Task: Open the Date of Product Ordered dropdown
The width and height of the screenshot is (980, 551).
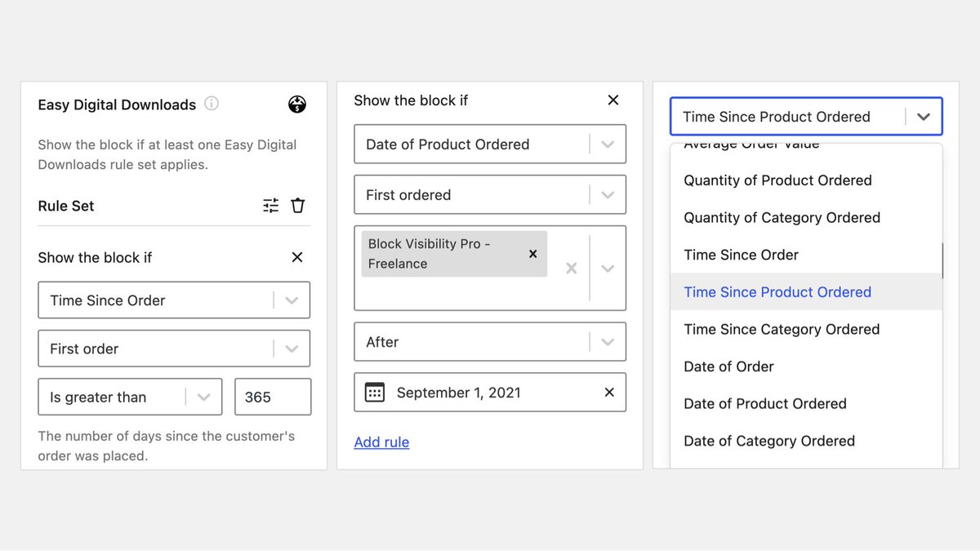Action: tap(490, 144)
